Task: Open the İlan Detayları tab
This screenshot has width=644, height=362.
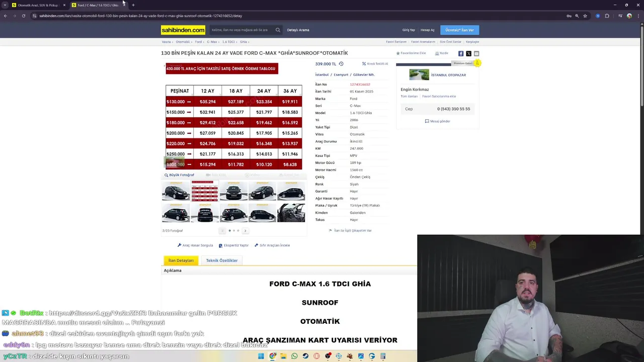Action: pyautogui.click(x=181, y=260)
